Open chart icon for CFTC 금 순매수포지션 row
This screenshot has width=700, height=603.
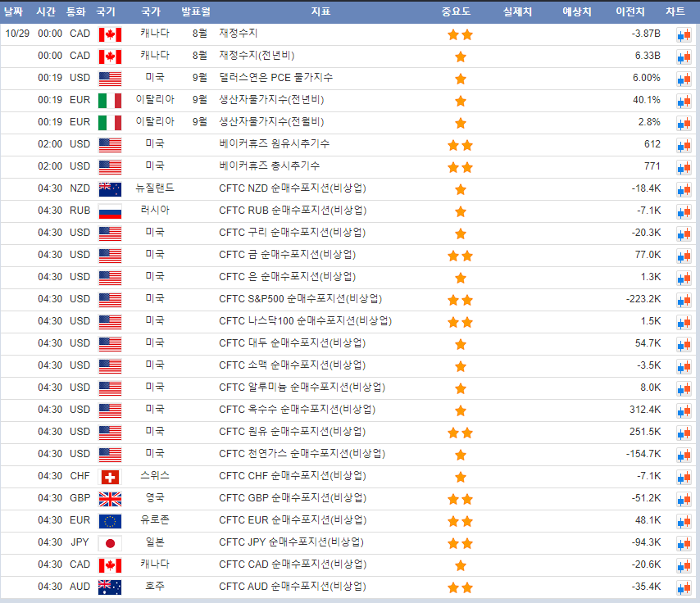(683, 256)
